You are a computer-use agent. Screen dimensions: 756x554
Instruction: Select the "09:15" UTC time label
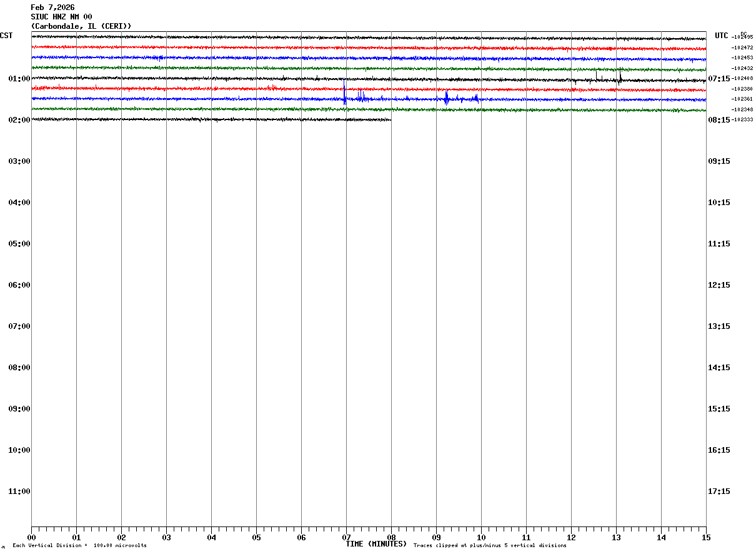click(719, 161)
